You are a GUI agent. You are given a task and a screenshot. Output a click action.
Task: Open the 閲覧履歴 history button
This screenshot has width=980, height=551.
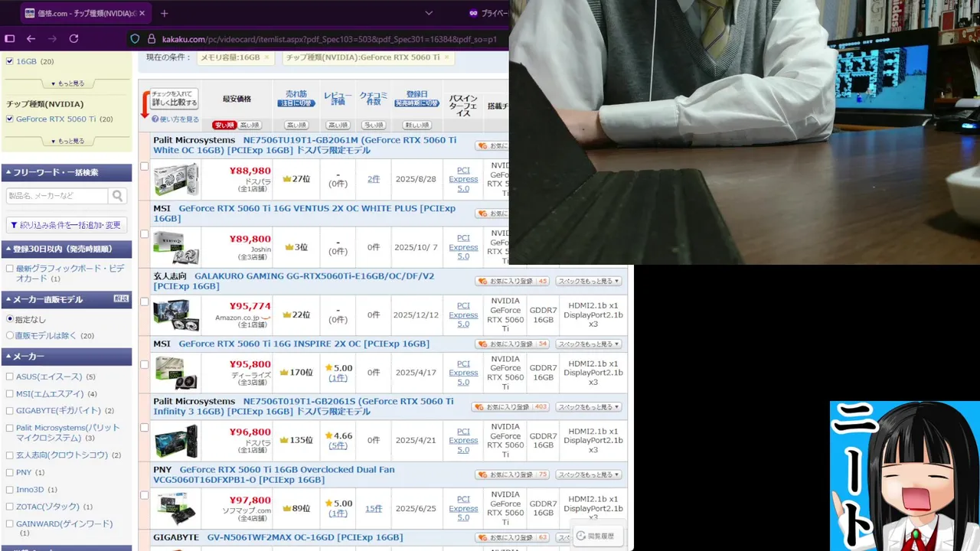tap(596, 536)
